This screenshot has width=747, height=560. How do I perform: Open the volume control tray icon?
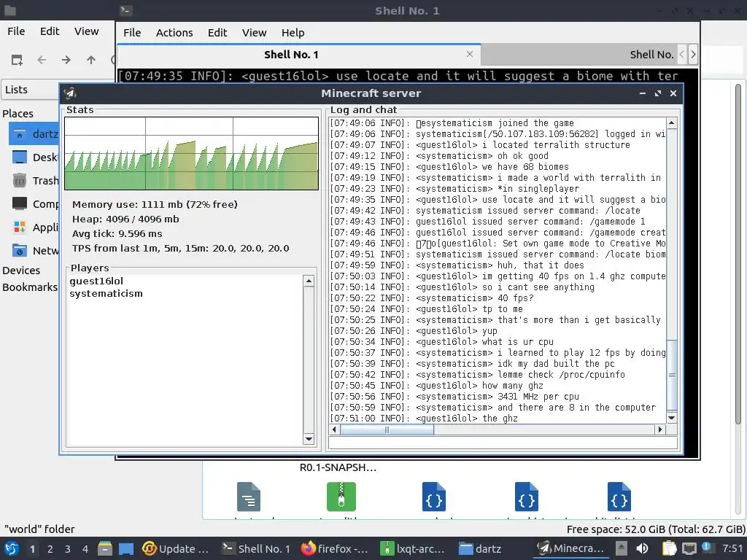pos(642,548)
